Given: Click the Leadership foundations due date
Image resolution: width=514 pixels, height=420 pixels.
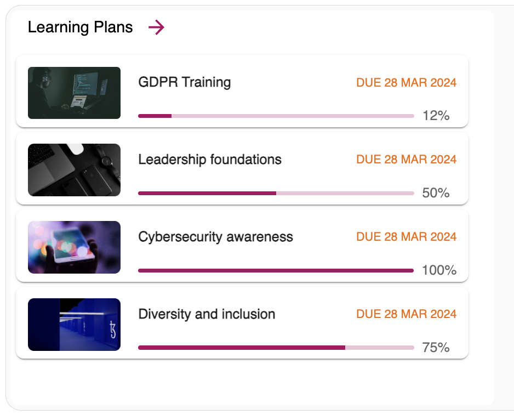Looking at the screenshot, I should coord(406,160).
